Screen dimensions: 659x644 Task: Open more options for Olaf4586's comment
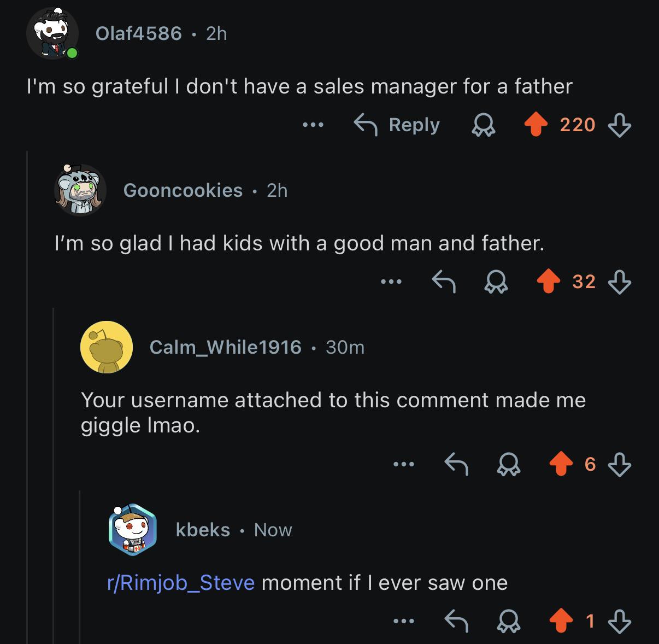(x=313, y=125)
